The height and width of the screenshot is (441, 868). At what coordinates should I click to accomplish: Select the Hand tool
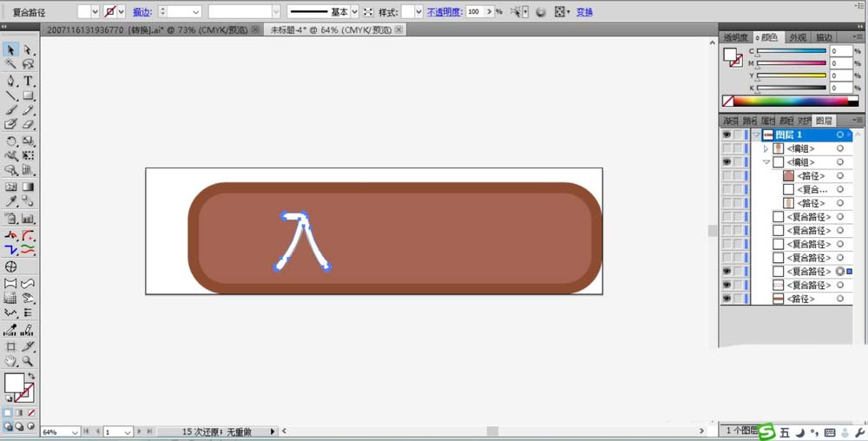[x=10, y=361]
